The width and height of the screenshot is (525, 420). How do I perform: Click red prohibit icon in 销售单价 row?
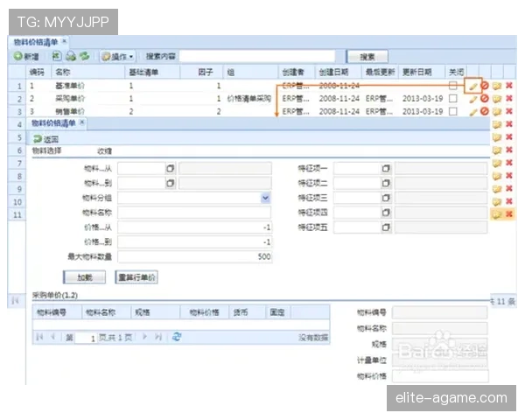tap(485, 111)
